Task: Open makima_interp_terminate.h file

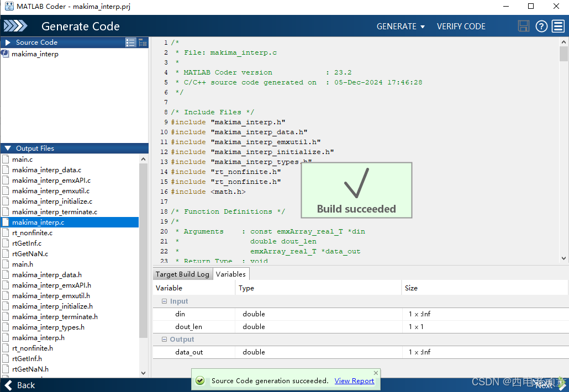Action: coord(55,317)
